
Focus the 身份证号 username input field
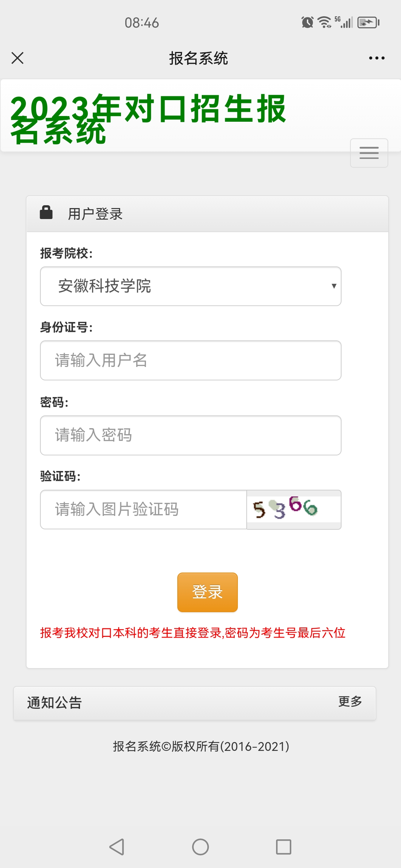click(x=190, y=361)
